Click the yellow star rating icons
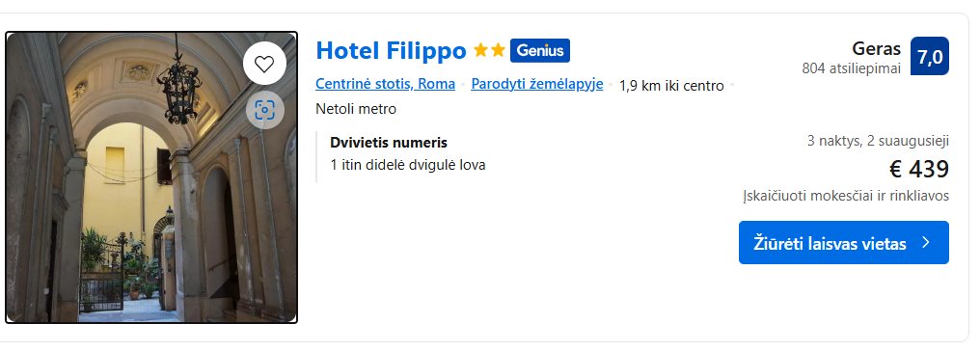 pyautogui.click(x=489, y=50)
